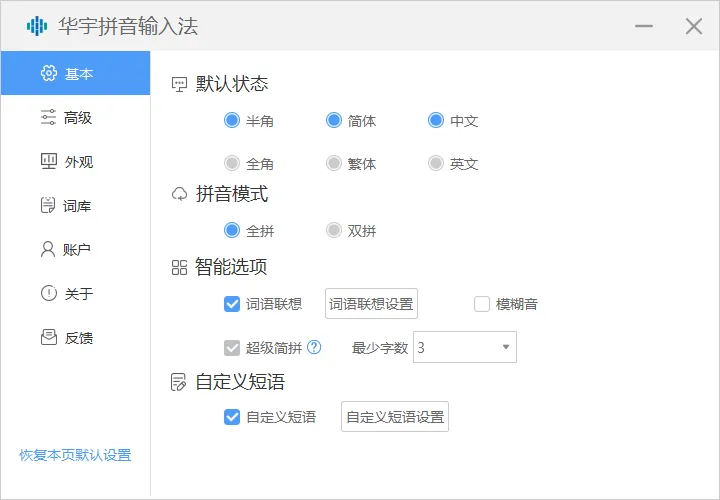Viewport: 720px width, 500px height.
Task: Click the 拼音模式 heading text
Action: coord(232,194)
